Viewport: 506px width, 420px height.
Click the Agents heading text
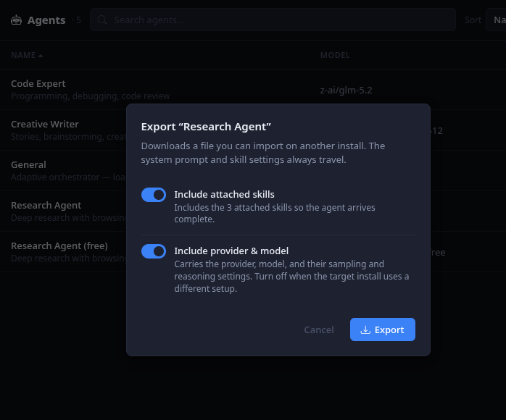[46, 20]
